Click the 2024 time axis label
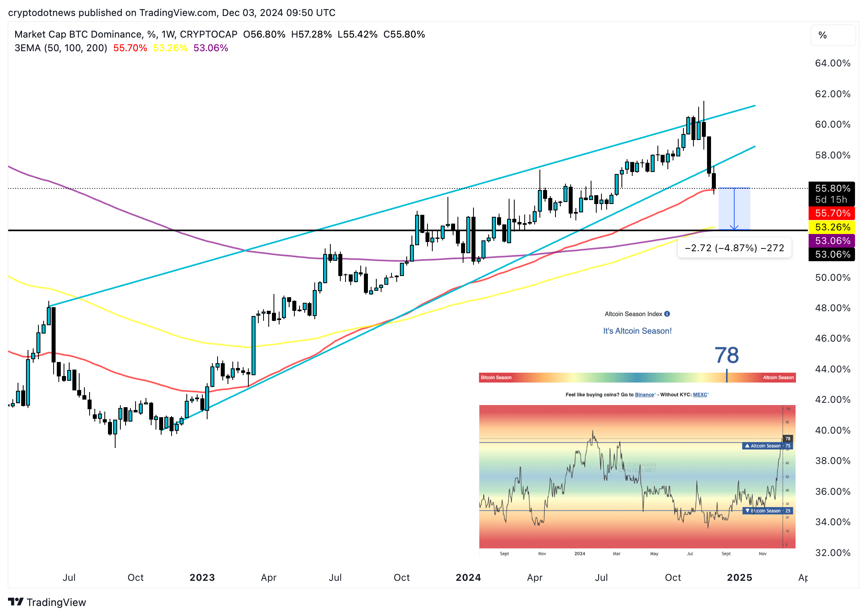Screen dimensions: 867x616 pos(468,578)
